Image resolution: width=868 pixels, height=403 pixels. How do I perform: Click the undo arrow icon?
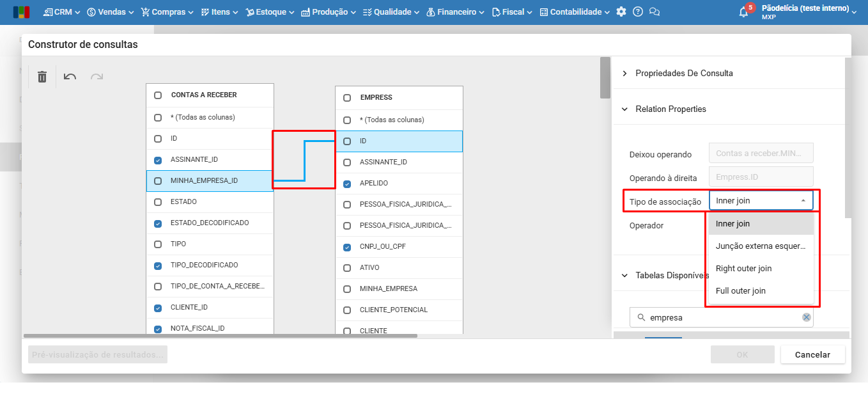[x=70, y=77]
